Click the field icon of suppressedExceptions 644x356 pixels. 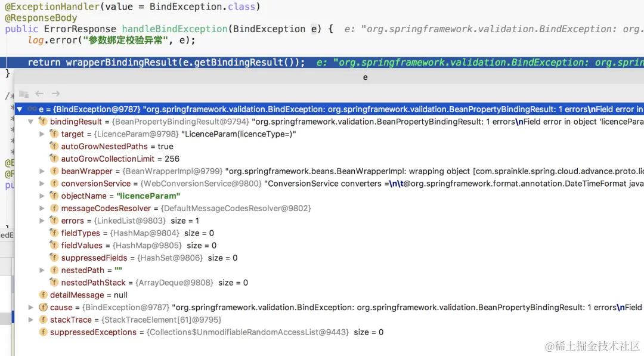43,332
